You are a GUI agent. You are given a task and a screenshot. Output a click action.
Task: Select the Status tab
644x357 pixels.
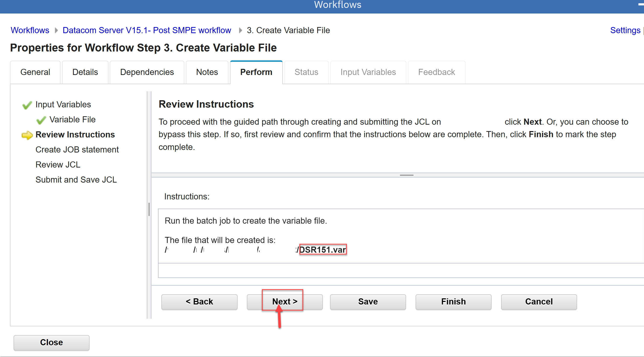306,72
